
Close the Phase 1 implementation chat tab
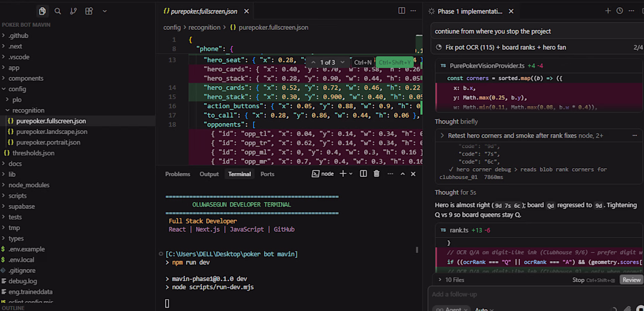[511, 11]
